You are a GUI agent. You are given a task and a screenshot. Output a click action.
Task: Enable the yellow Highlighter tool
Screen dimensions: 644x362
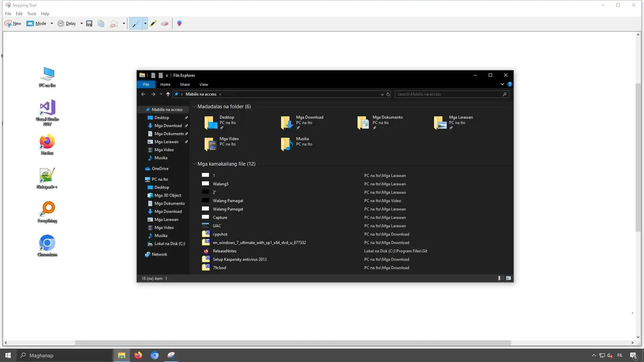153,23
